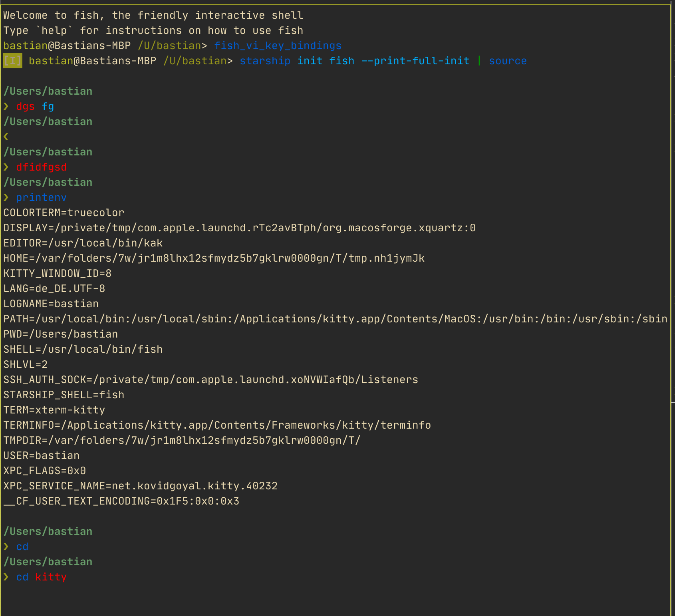
Task: Click the red failed command dgs
Action: pos(25,106)
